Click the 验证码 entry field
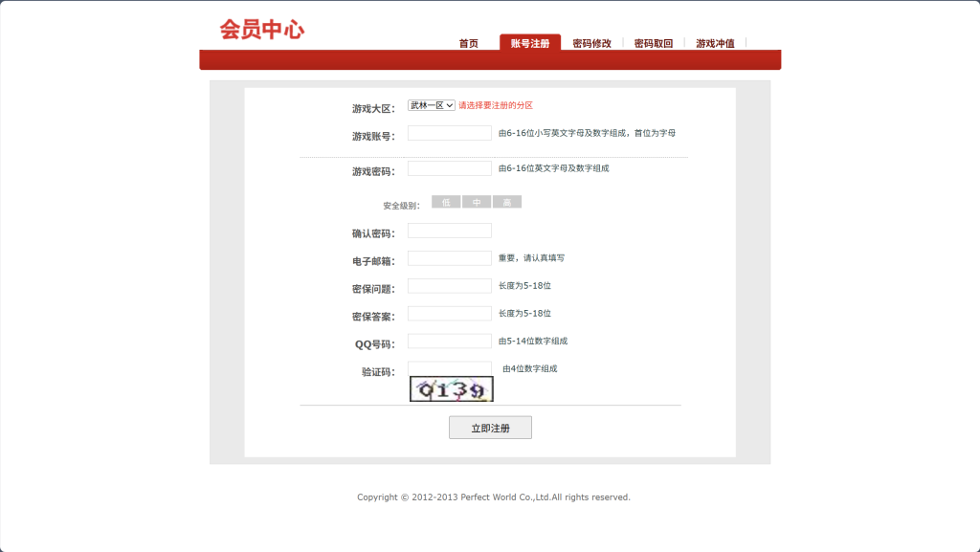This screenshot has width=980, height=552. [x=449, y=367]
